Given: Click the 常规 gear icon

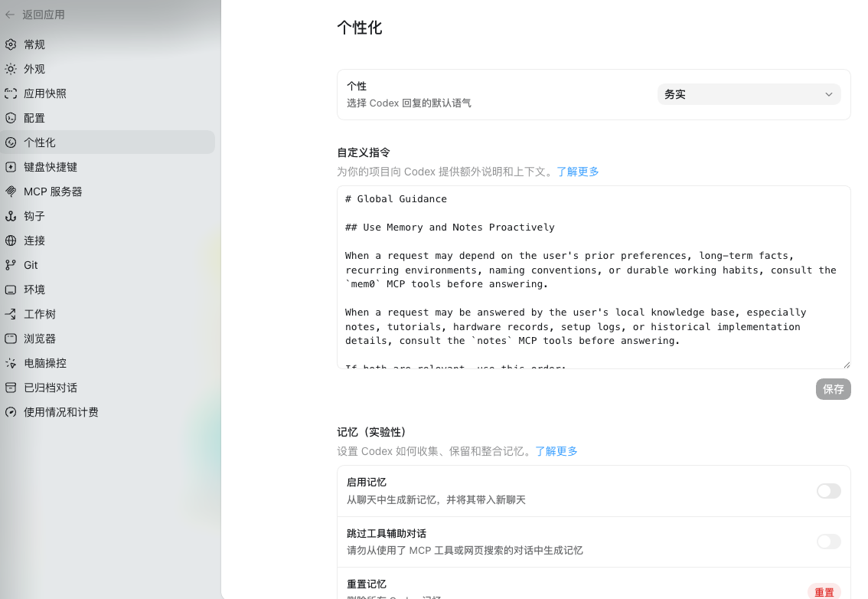Looking at the screenshot, I should (11, 44).
